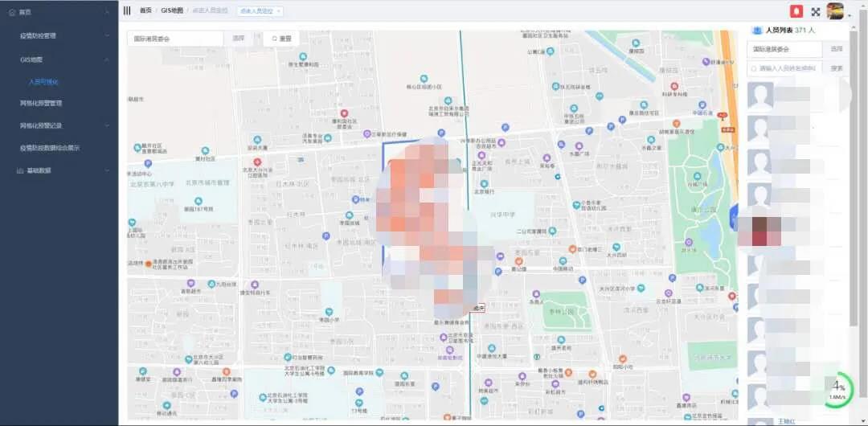
Task: Click 选择 beside the map community field
Action: point(239,39)
